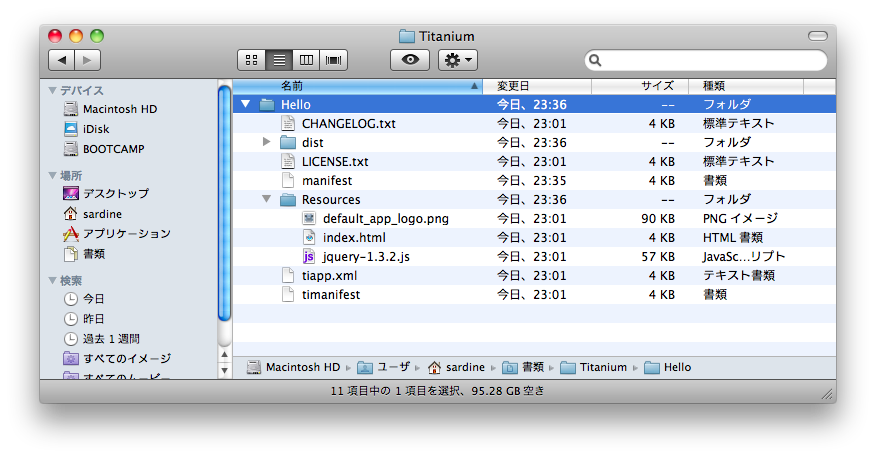Collapse the 場所 sidebar section
The height and width of the screenshot is (458, 876).
click(53, 175)
